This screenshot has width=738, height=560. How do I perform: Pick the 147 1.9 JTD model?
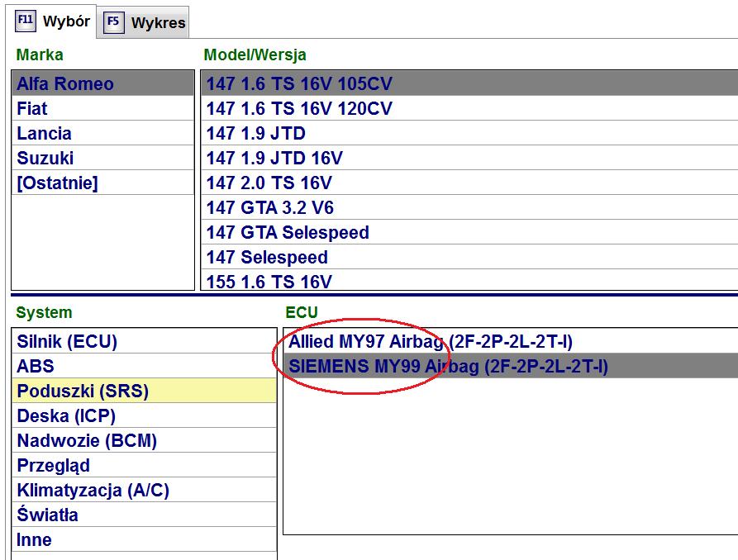(x=469, y=133)
